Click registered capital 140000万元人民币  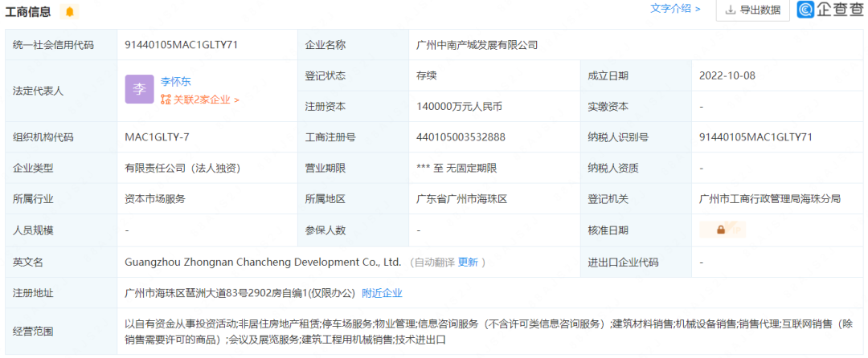point(460,107)
